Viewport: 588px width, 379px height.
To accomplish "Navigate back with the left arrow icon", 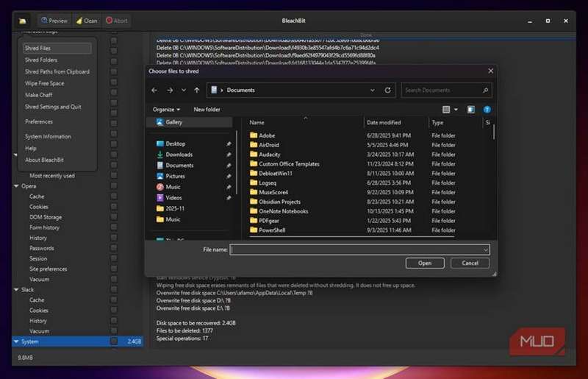I will click(x=154, y=90).
